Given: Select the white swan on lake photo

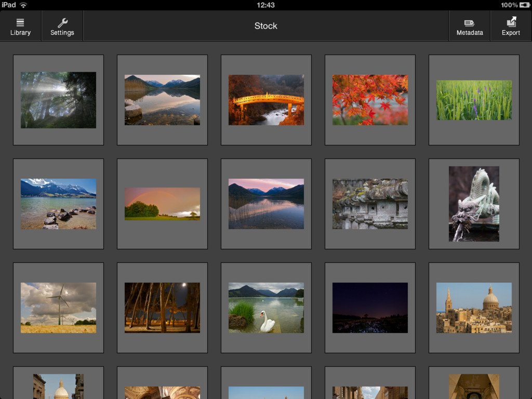Looking at the screenshot, I should (x=266, y=308).
